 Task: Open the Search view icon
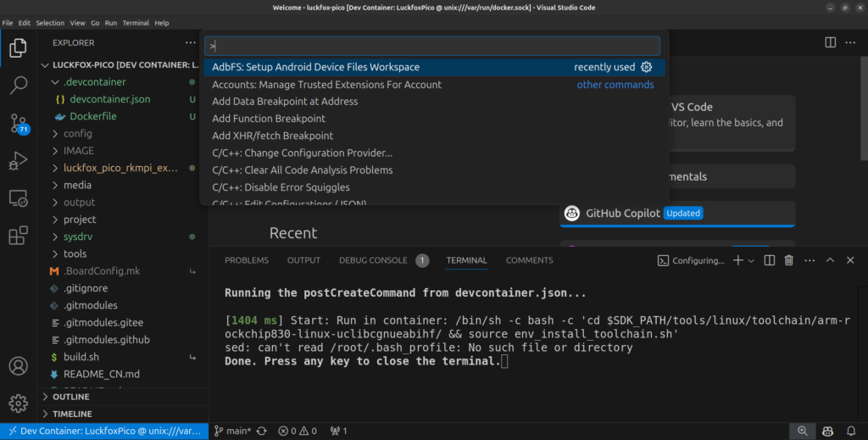click(18, 86)
